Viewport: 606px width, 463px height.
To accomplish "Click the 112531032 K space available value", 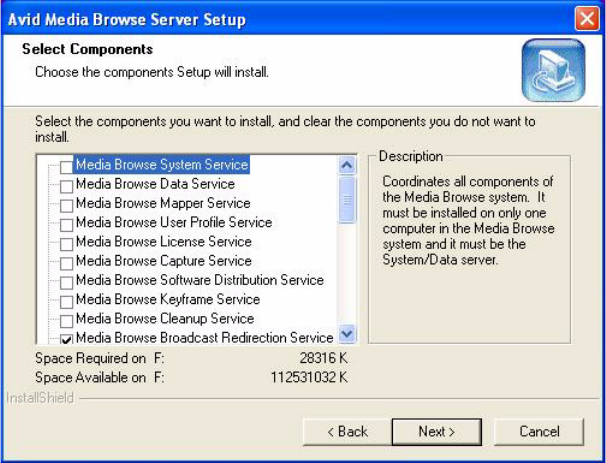I will click(309, 378).
